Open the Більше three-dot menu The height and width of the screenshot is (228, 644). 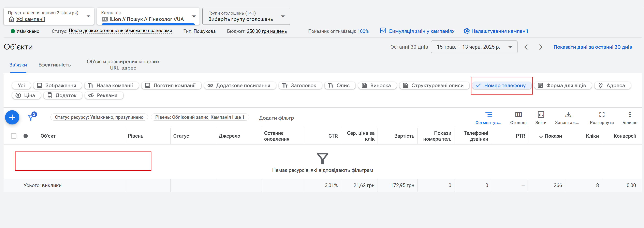point(629,115)
